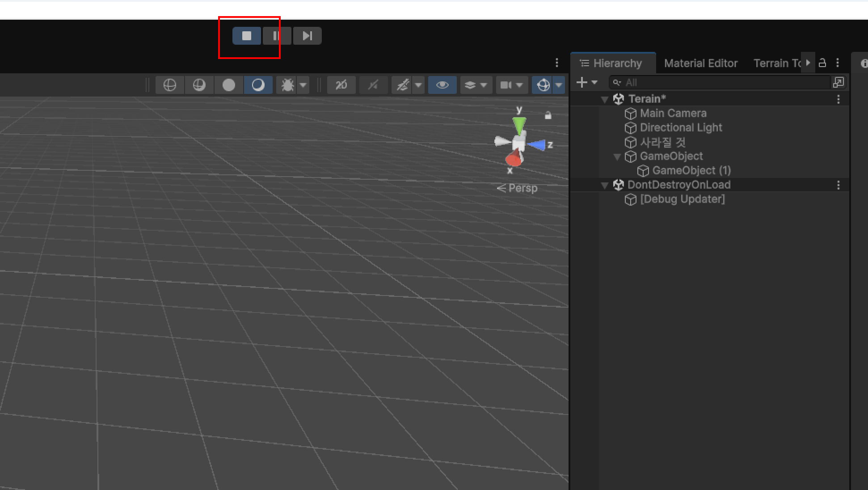Toggle 2D scene view mode
Screen dimensions: 868x490
click(341, 85)
